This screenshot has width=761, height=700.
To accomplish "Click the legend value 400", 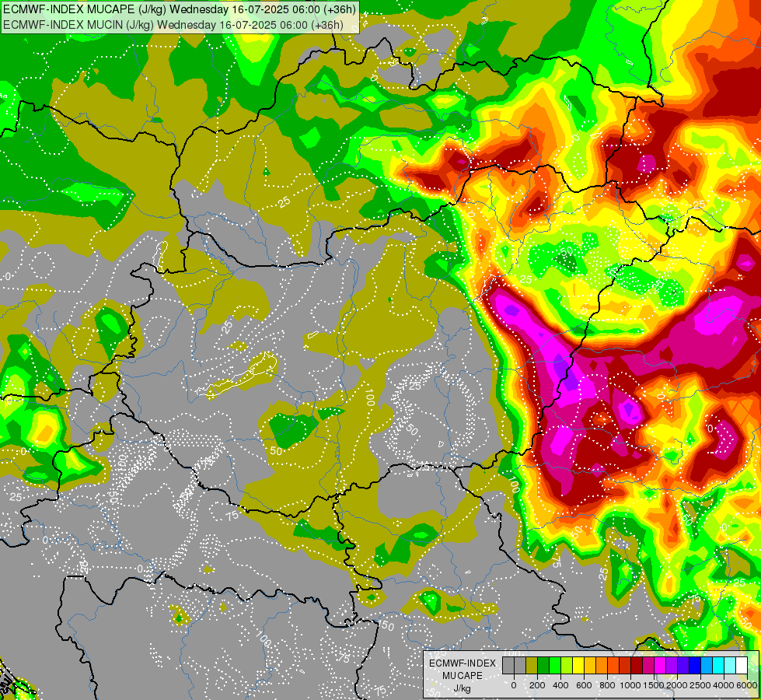I will 560,685.
